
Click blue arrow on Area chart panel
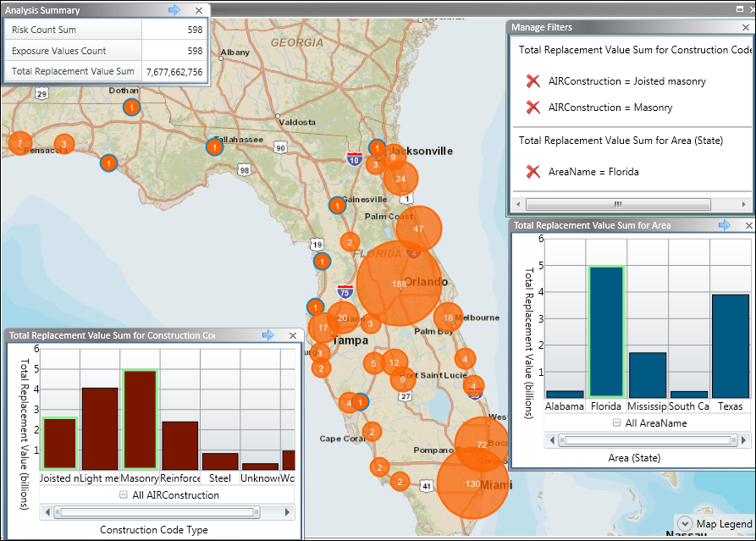(x=725, y=225)
